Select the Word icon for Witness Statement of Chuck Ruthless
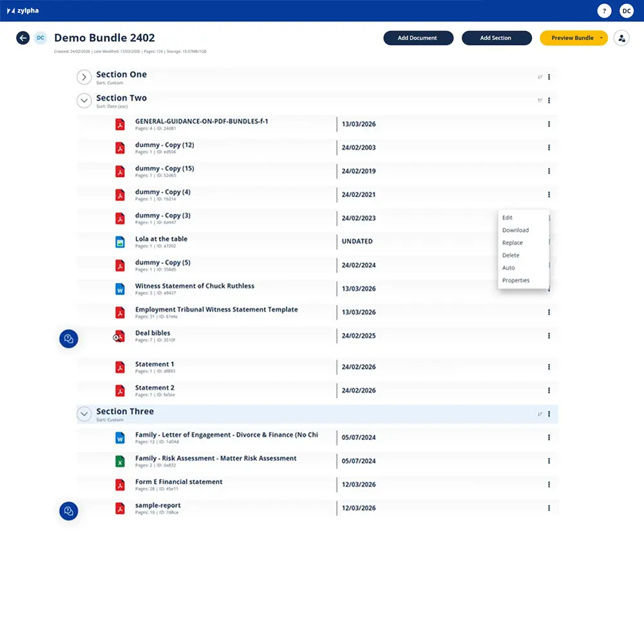The image size is (644, 644). pos(120,289)
